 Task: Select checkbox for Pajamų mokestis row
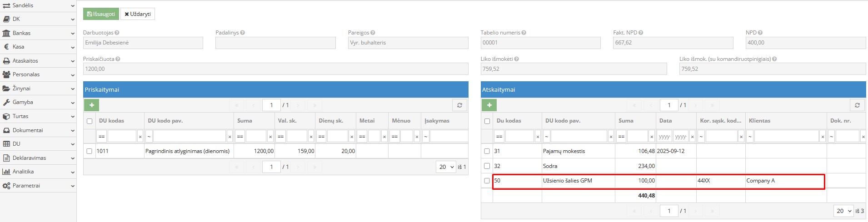pos(487,151)
